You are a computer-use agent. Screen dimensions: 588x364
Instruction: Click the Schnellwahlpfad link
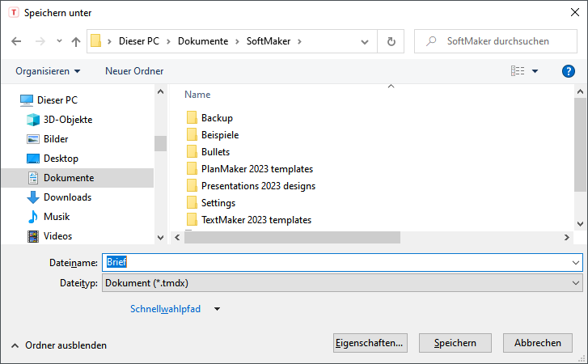(165, 309)
